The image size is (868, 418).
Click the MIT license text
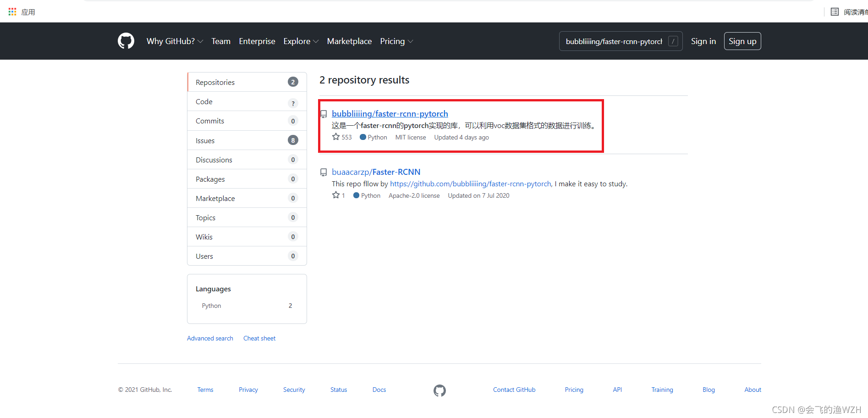click(x=411, y=137)
